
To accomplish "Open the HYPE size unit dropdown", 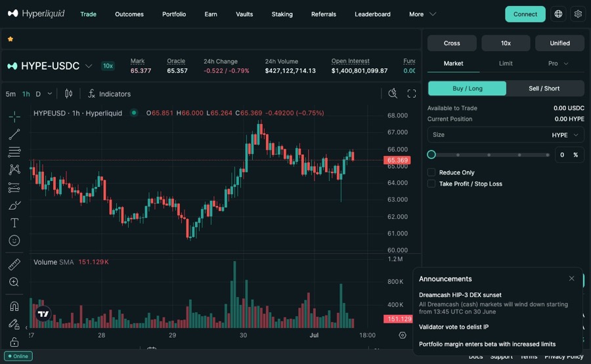I will tap(565, 135).
